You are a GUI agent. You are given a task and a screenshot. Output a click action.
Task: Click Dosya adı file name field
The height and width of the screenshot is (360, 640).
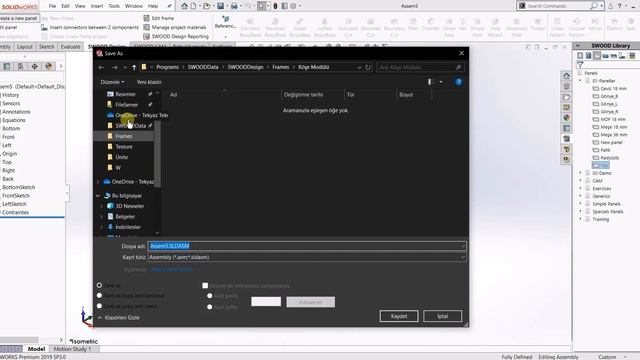pyautogui.click(x=307, y=246)
